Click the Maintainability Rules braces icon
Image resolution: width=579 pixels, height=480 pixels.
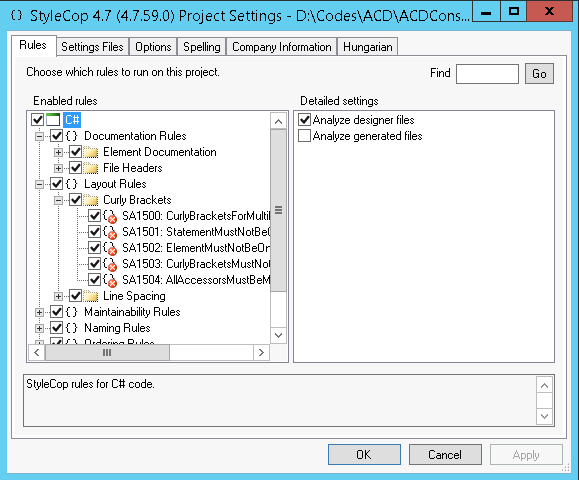click(72, 312)
